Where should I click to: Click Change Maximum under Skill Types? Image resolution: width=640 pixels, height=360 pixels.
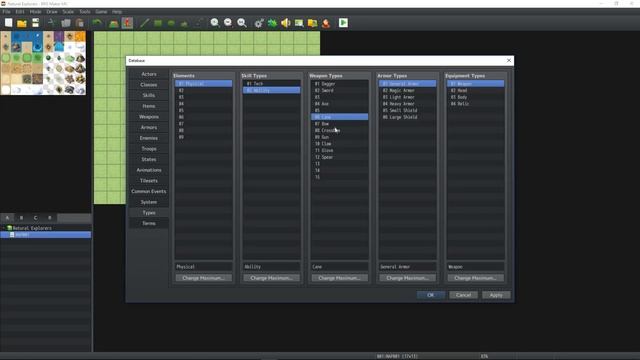point(271,278)
